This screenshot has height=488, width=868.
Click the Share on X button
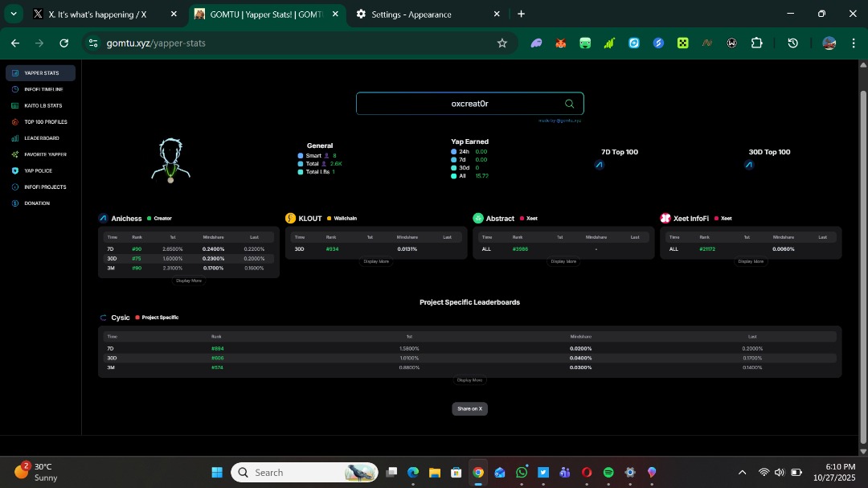[470, 408]
